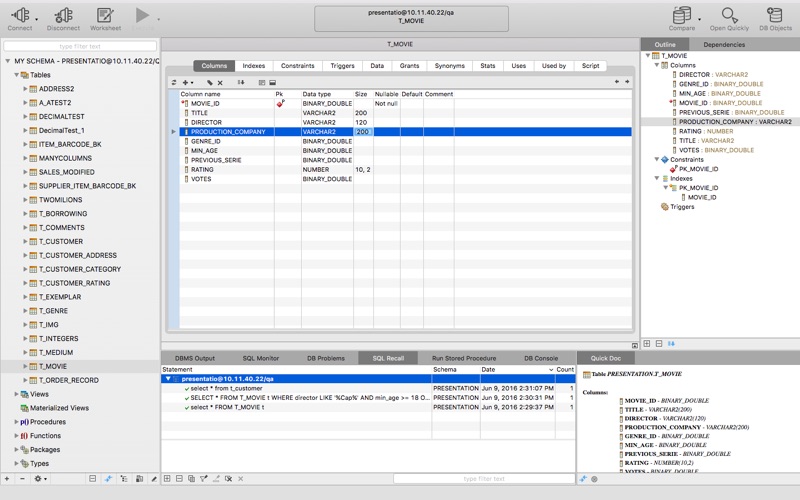Open the DB Objects icon
The height and width of the screenshot is (500, 800).
pyautogui.click(x=773, y=15)
